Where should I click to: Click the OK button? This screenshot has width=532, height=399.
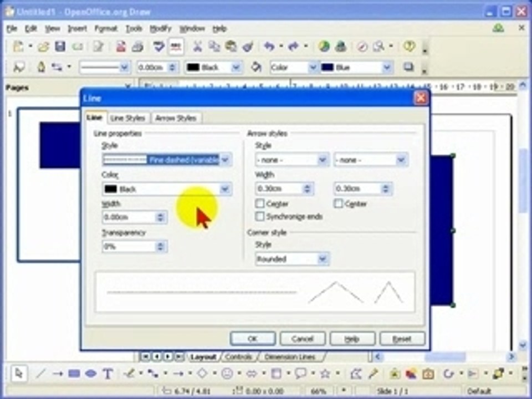click(253, 339)
